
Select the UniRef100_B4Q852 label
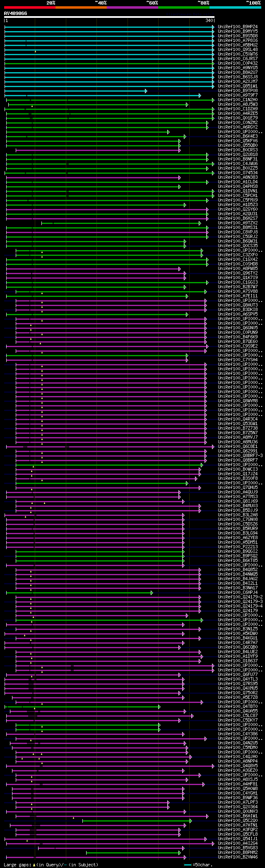(238, 569)
